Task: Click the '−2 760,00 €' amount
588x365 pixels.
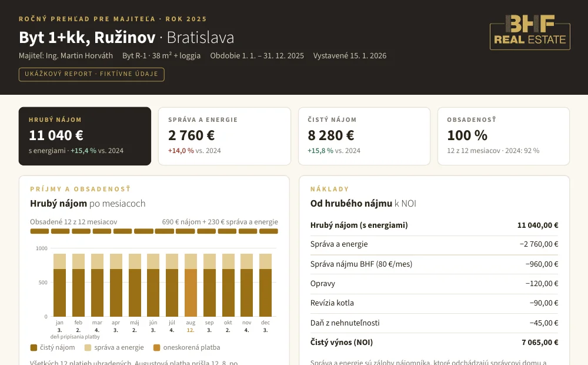Action: pos(539,244)
